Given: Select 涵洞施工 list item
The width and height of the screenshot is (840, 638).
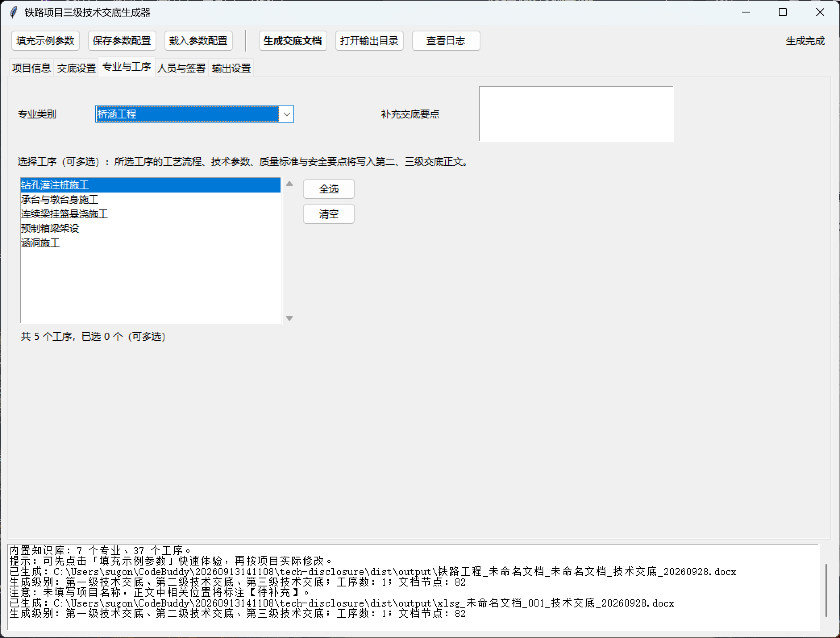Looking at the screenshot, I should (x=150, y=243).
